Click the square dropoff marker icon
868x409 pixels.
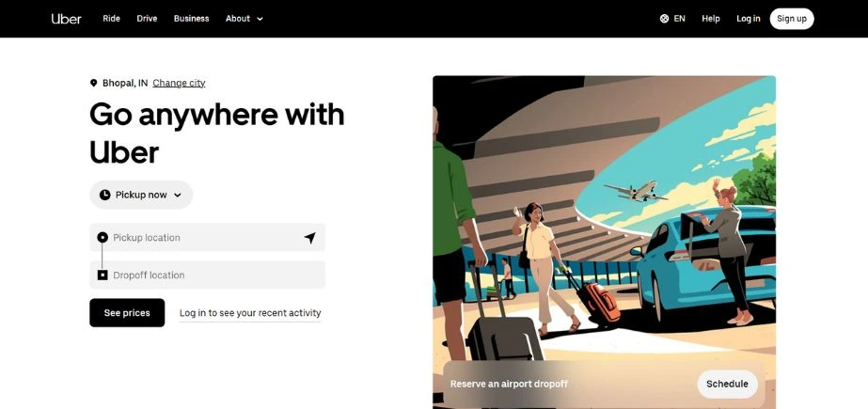point(103,275)
